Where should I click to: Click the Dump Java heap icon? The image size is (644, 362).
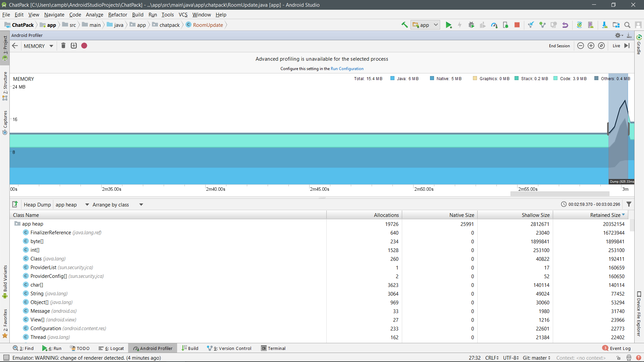[x=74, y=46]
